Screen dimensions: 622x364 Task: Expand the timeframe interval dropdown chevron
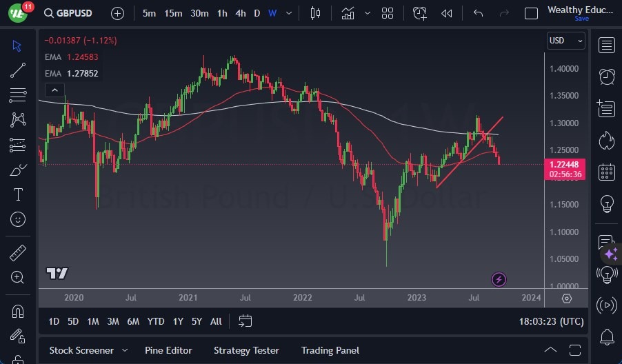[288, 13]
